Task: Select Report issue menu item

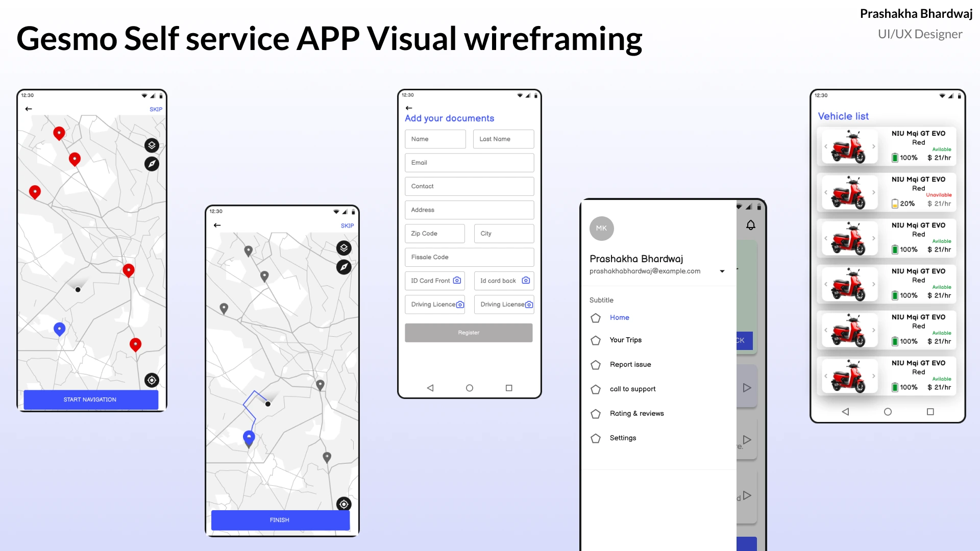Action: [x=630, y=365]
